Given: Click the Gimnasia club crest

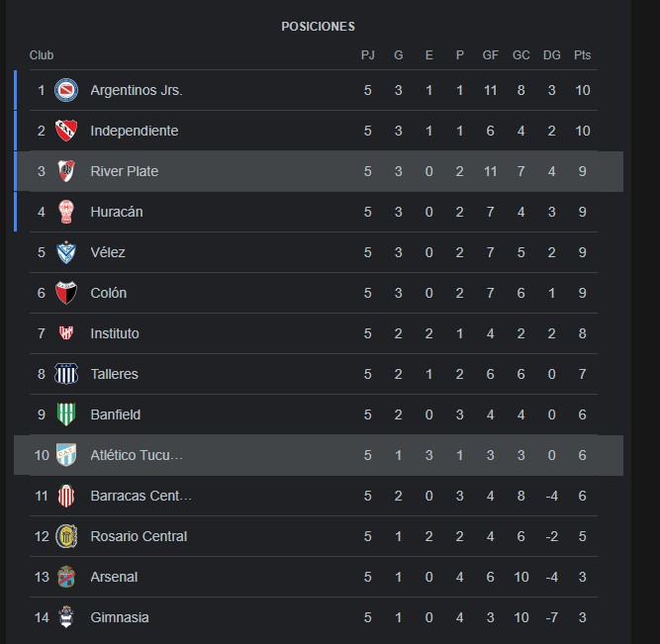Looking at the screenshot, I should 66,617.
